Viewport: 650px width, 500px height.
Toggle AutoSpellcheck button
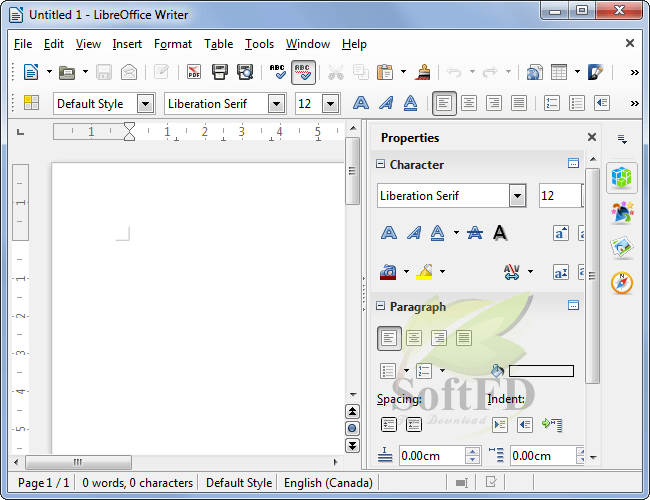pos(303,72)
